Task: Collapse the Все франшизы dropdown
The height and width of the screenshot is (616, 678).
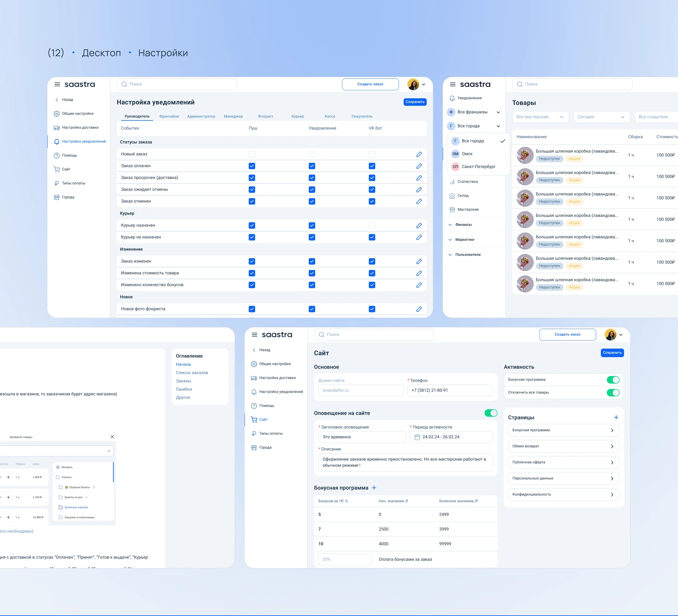Action: [498, 112]
